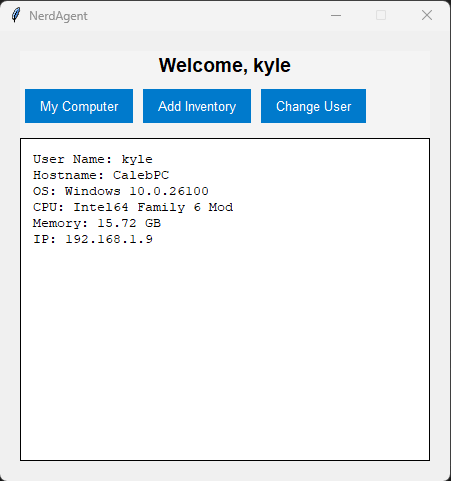Open the My Computer view

point(79,106)
